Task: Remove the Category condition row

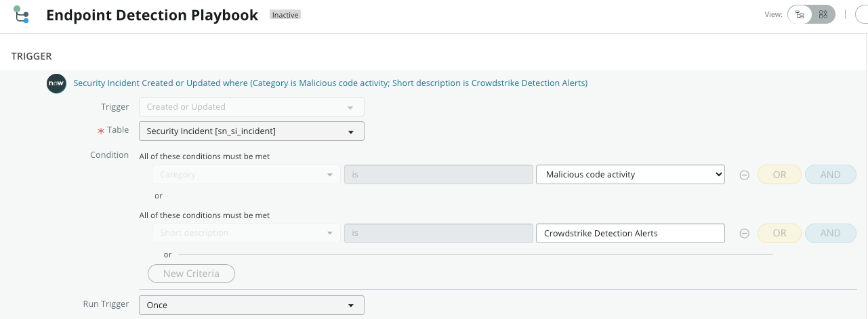Action: coord(744,175)
